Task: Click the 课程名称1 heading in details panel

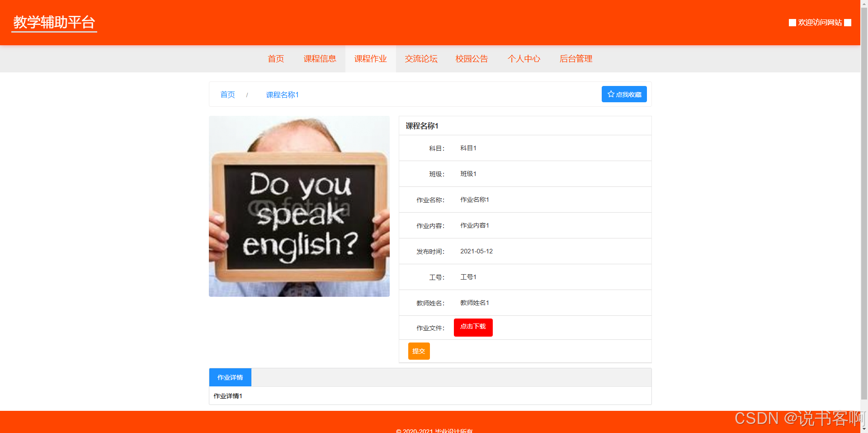Action: (422, 126)
